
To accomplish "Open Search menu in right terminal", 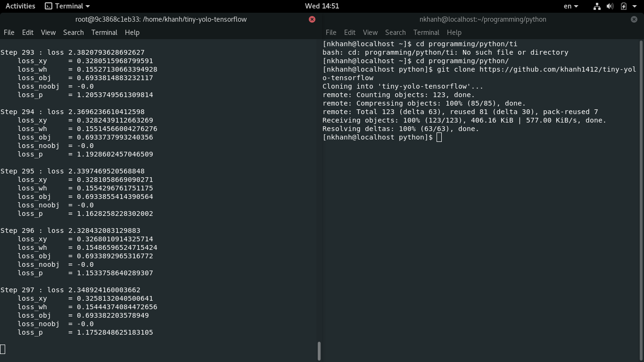I will point(396,33).
